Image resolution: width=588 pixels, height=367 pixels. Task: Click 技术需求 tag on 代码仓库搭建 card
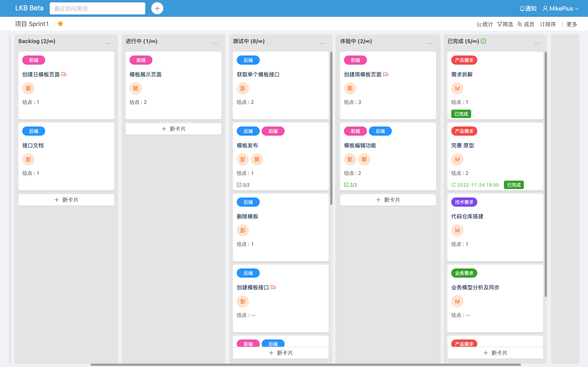[464, 202]
